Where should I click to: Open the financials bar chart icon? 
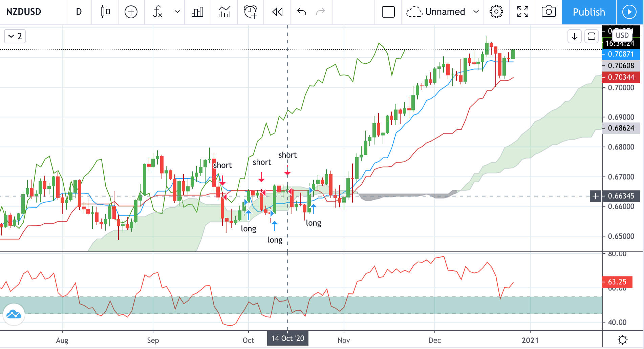coord(197,12)
